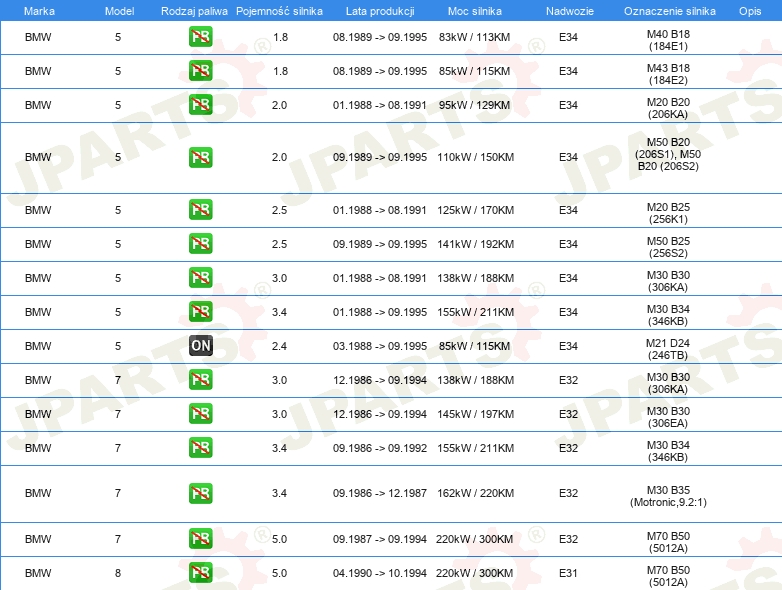Click the petrol icon in the E32 138kW / 188KM row
Image resolution: width=782 pixels, height=590 pixels.
[200, 380]
